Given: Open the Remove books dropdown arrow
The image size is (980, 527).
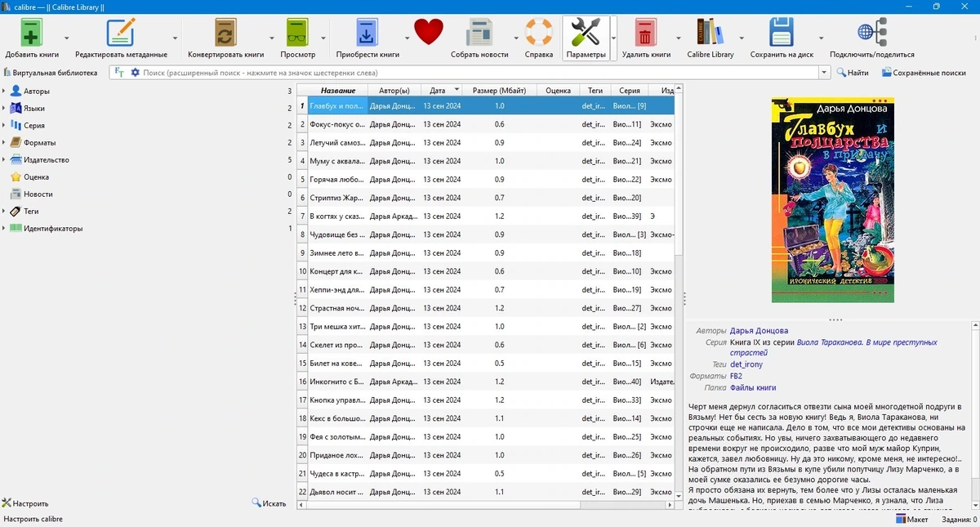Looking at the screenshot, I should point(679,38).
